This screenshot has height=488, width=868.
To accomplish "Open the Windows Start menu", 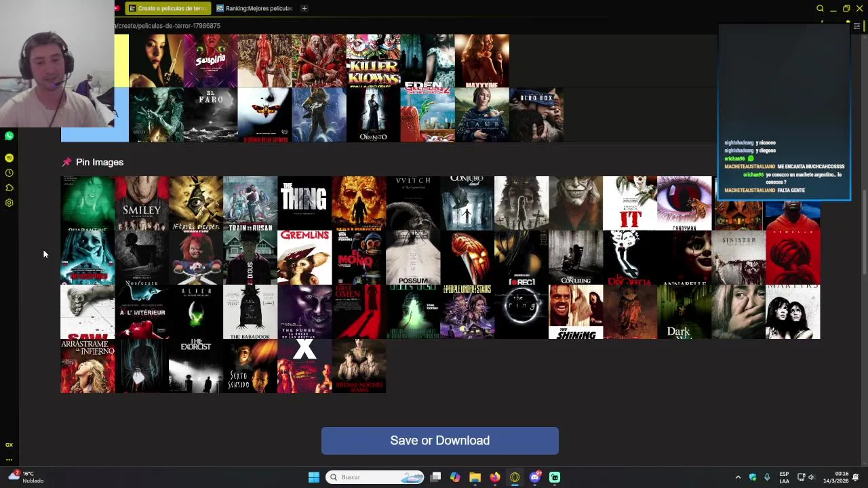I will tap(313, 477).
